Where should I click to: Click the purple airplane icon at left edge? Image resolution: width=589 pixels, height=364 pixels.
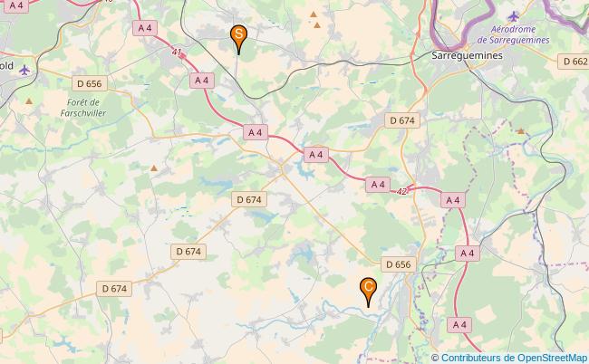click(x=24, y=70)
